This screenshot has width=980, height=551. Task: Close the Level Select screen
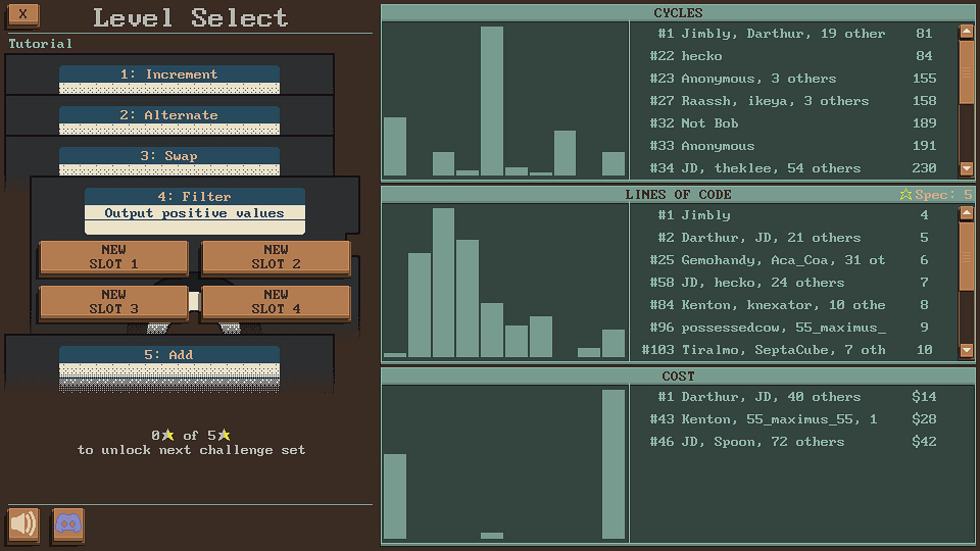pos(23,14)
